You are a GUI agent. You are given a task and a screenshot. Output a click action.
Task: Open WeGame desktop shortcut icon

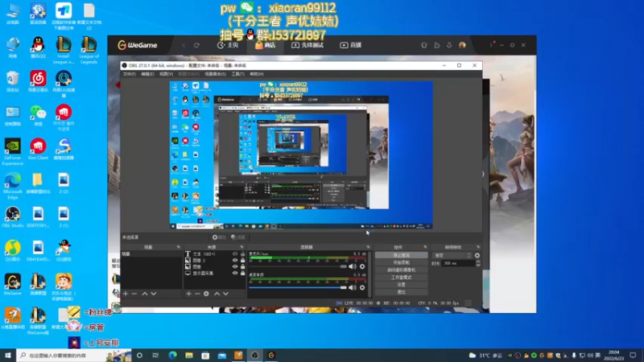point(13,285)
